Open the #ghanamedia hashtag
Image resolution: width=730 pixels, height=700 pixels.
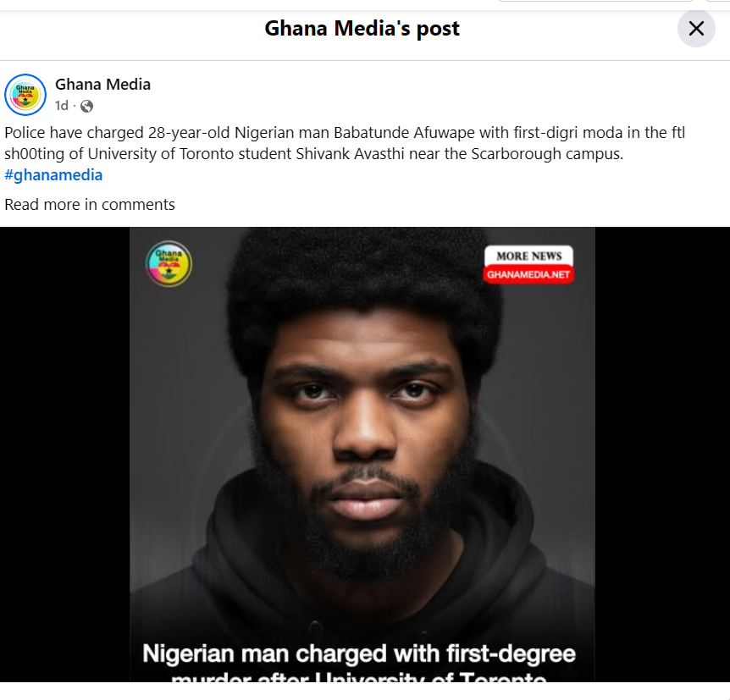[x=53, y=175]
